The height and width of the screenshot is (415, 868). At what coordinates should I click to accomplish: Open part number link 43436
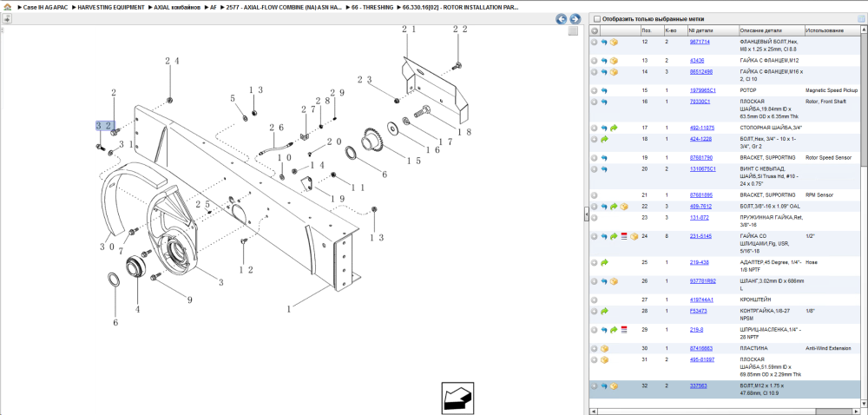tap(696, 60)
